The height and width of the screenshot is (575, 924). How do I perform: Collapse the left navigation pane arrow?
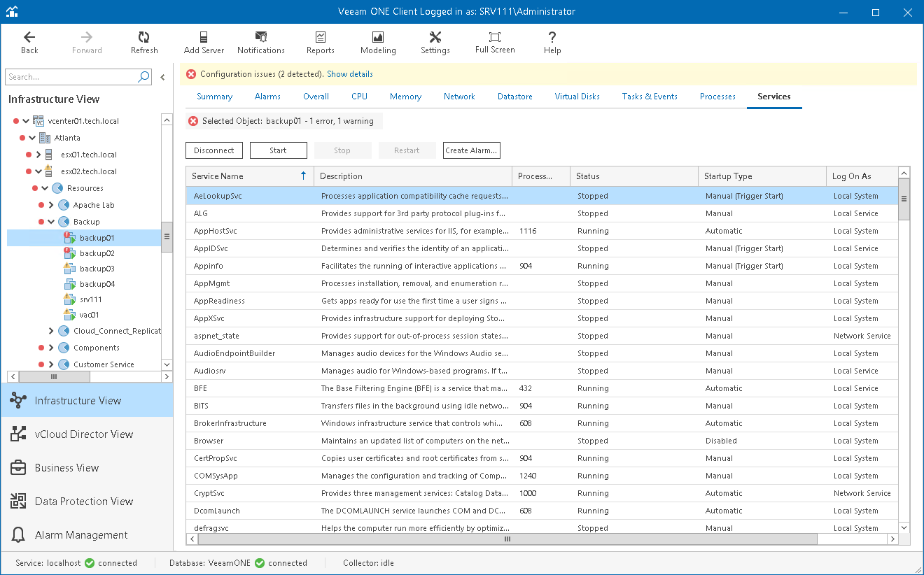pyautogui.click(x=163, y=78)
